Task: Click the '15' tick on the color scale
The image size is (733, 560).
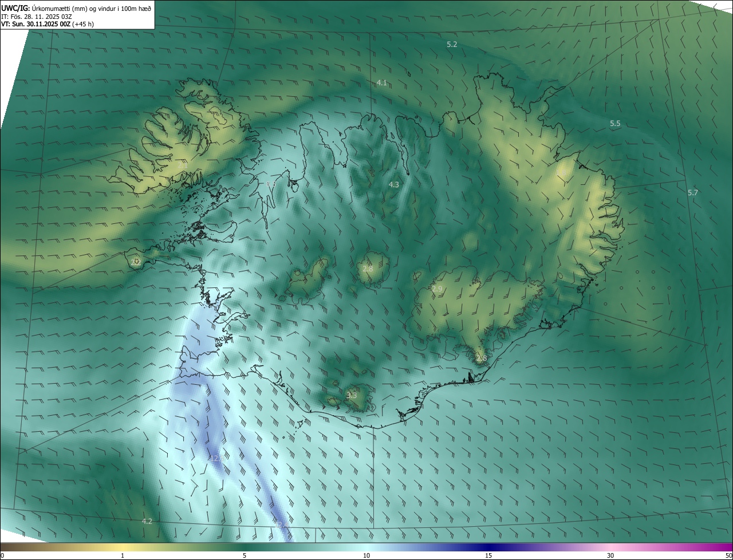Action: 488,555
